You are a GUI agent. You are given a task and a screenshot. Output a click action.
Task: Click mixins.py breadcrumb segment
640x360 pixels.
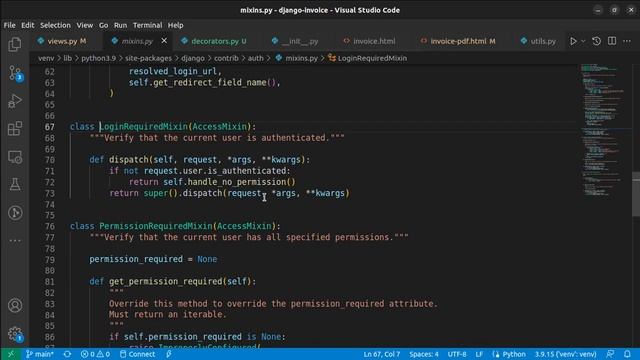tap(297, 58)
